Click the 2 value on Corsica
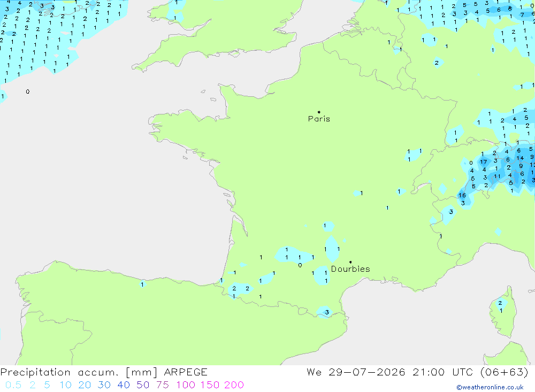 tap(500, 303)
